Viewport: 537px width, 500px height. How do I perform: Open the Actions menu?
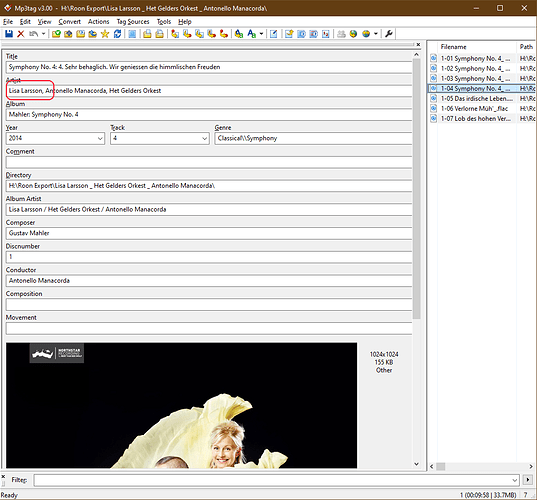[x=99, y=22]
